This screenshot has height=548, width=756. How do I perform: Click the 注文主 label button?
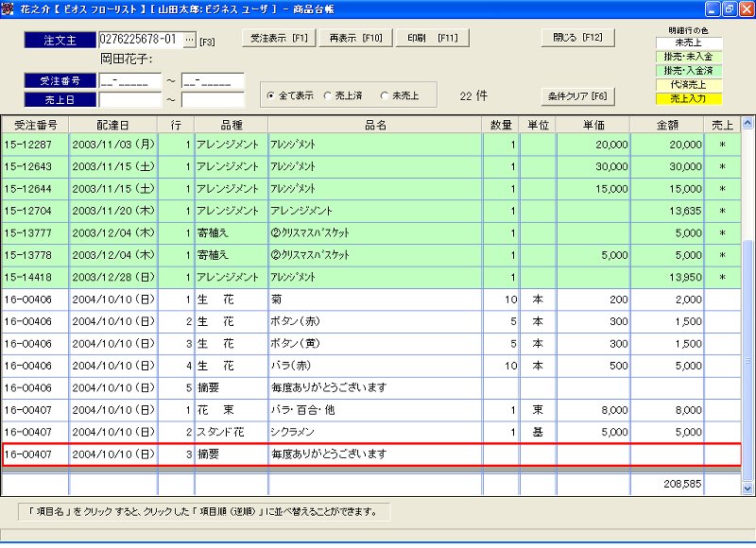coord(60,40)
